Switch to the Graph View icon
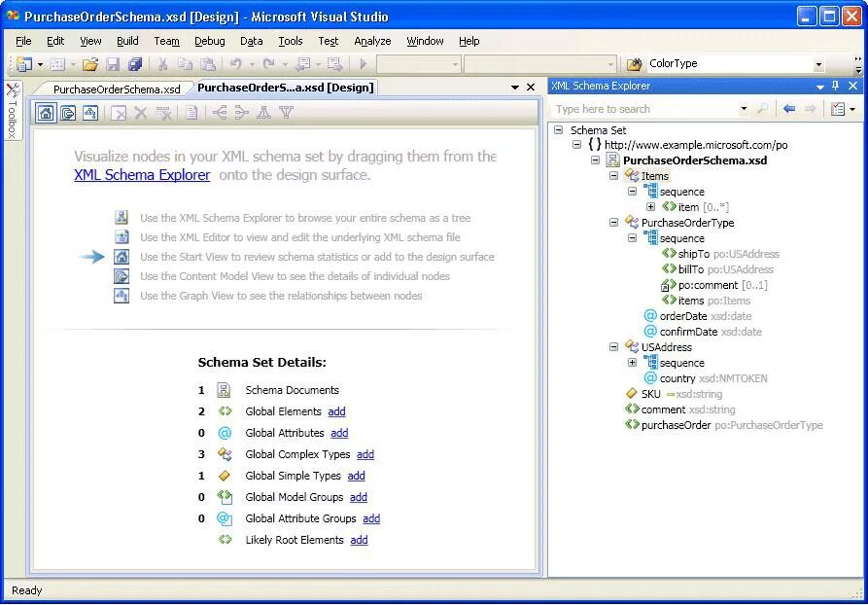The height and width of the screenshot is (605, 868). coord(90,113)
